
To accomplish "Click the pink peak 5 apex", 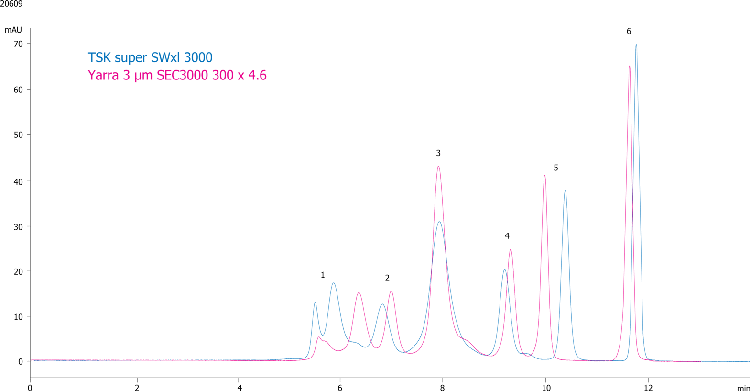I will tap(544, 176).
